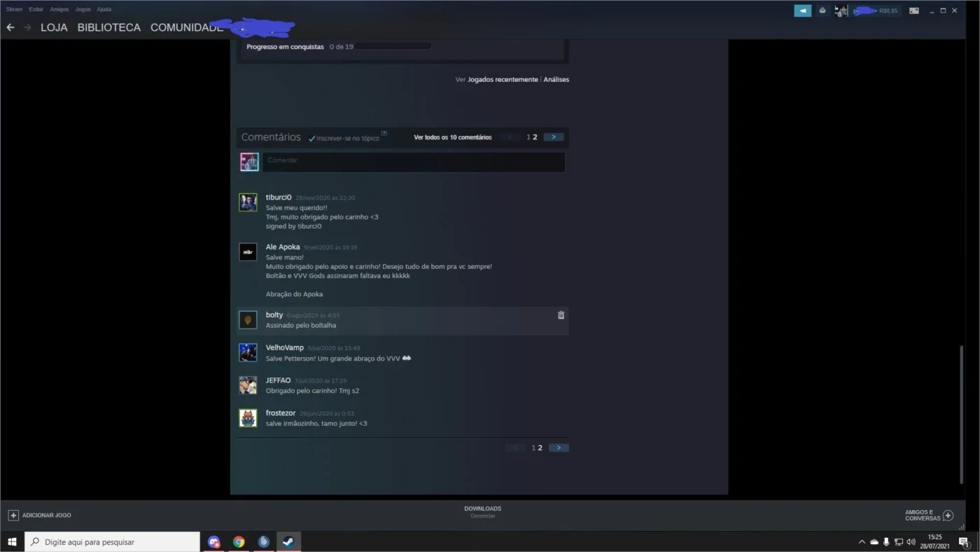Delete bolty's comment with the trash icon
The image size is (980, 552).
tap(561, 315)
